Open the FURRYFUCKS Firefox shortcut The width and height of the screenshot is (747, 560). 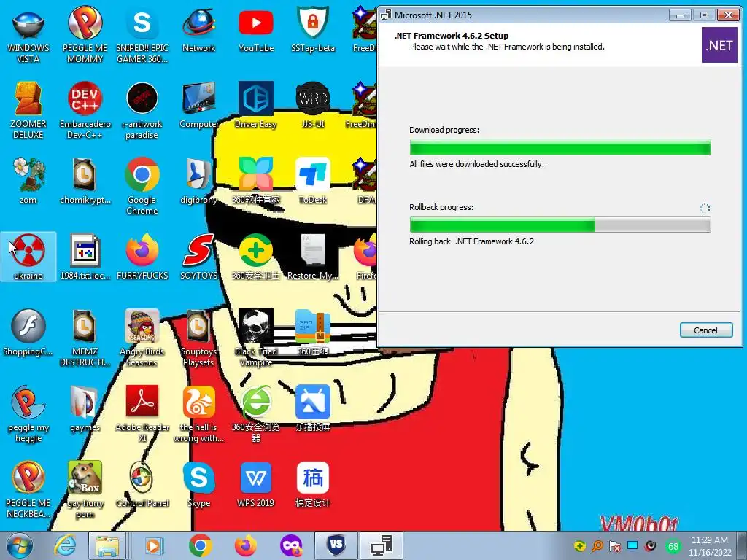click(x=142, y=256)
